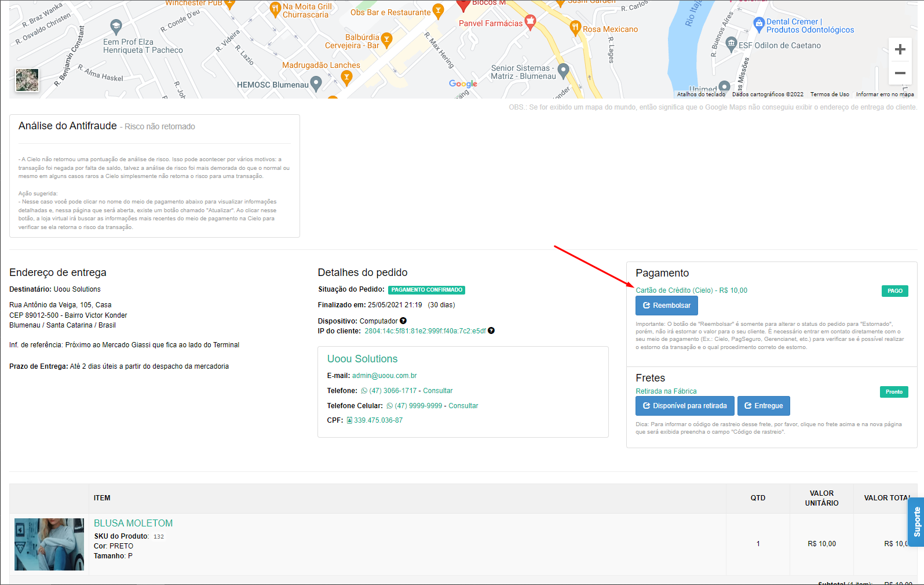Zoom in on the Google map
This screenshot has width=924, height=585.
click(x=900, y=49)
